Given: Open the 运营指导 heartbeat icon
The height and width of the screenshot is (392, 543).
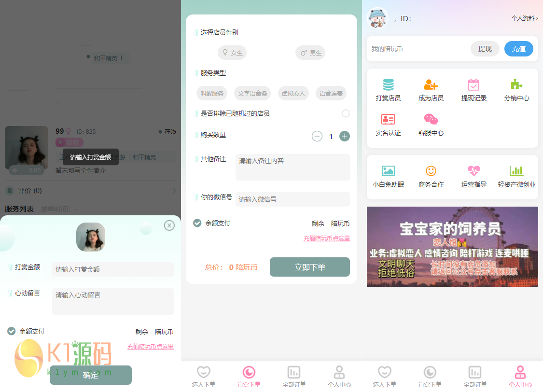Looking at the screenshot, I should click(x=473, y=171).
